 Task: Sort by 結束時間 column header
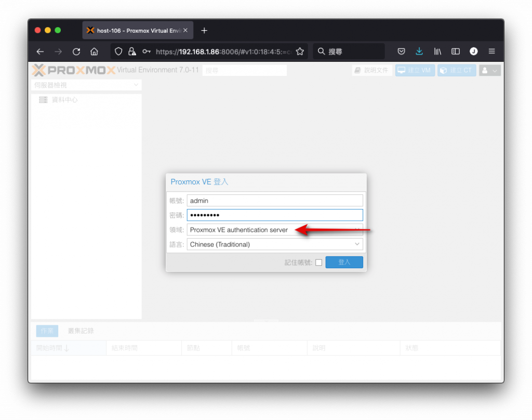pyautogui.click(x=144, y=348)
